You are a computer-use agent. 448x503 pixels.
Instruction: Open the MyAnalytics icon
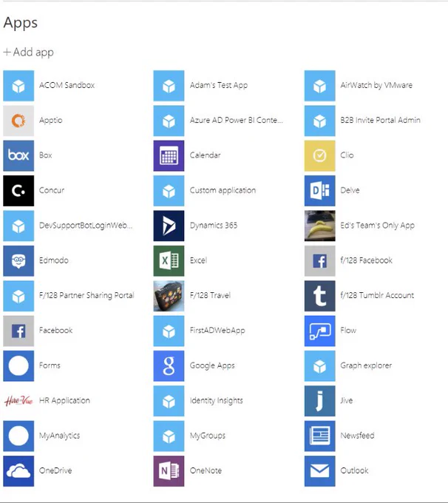tap(18, 436)
